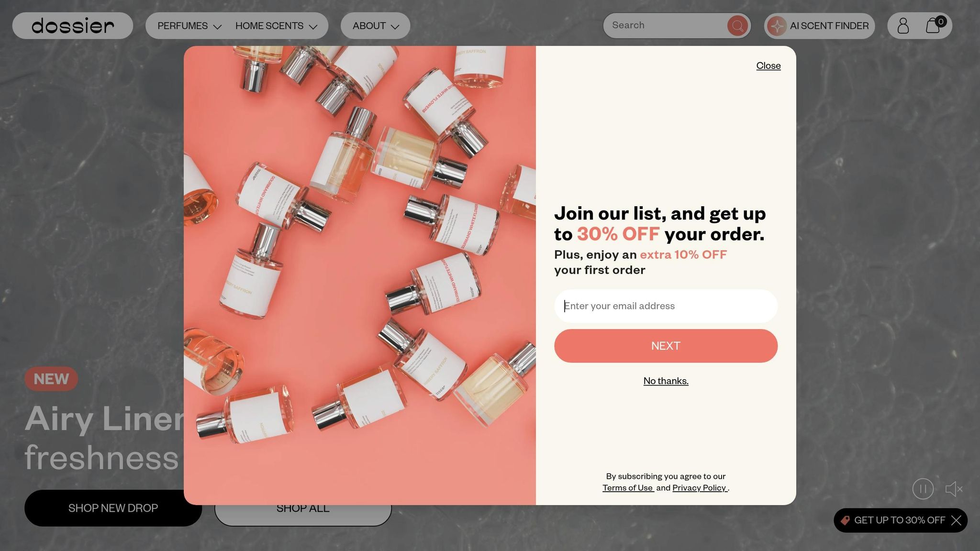The height and width of the screenshot is (551, 980).
Task: Click the discount tag icon in the bottom banner
Action: click(845, 520)
